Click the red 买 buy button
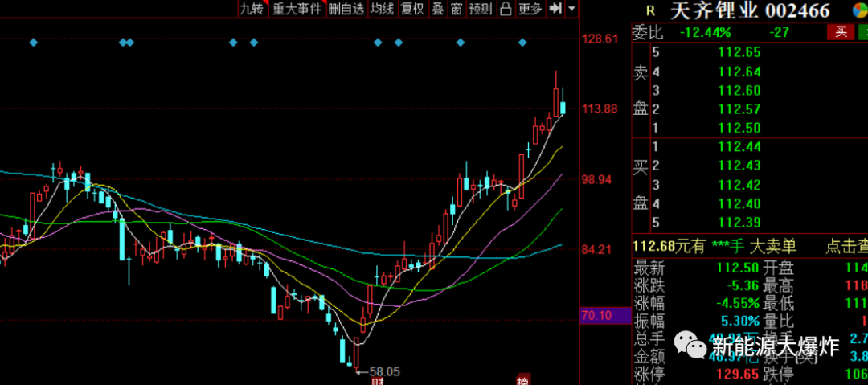Screen dimensions: 868x385 pyautogui.click(x=841, y=32)
